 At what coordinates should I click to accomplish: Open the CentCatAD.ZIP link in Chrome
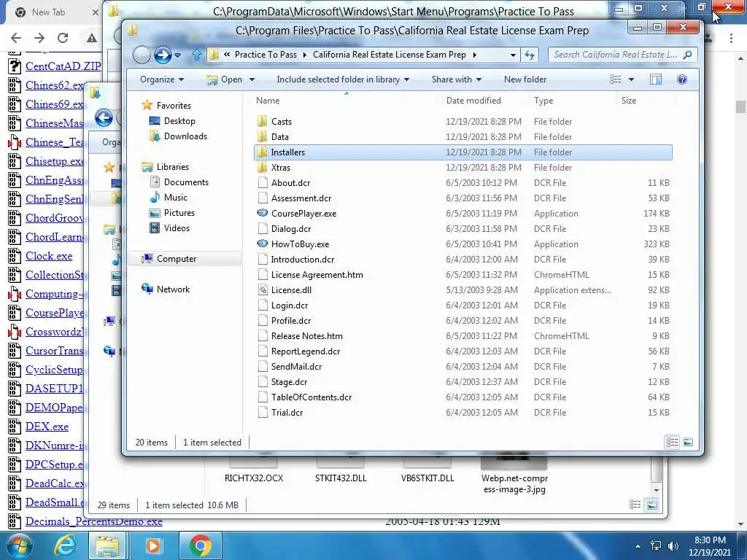(63, 66)
